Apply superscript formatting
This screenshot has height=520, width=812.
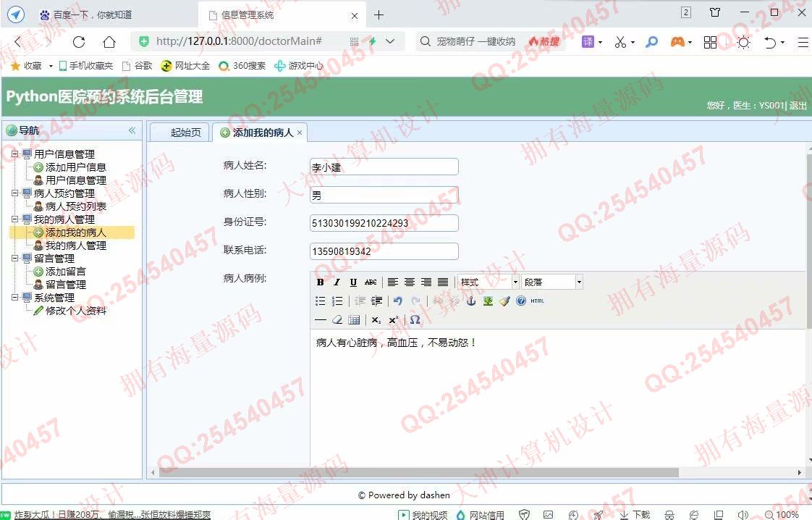pyautogui.click(x=393, y=320)
